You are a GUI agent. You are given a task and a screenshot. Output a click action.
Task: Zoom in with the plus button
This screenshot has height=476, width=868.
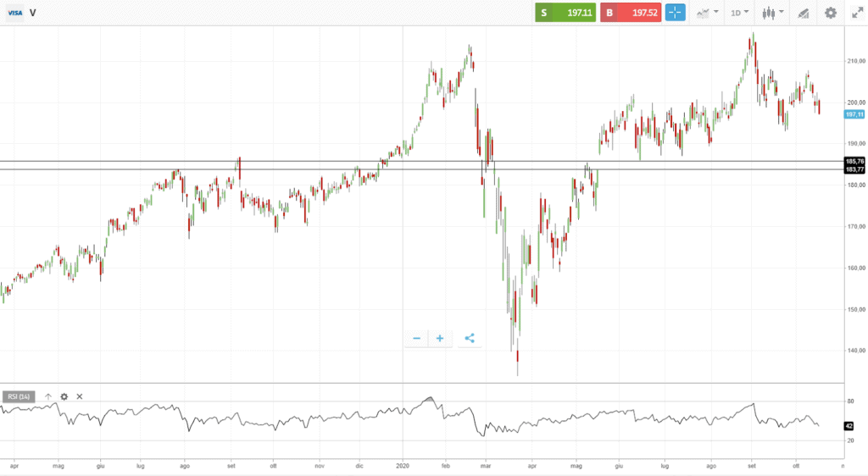tap(440, 338)
